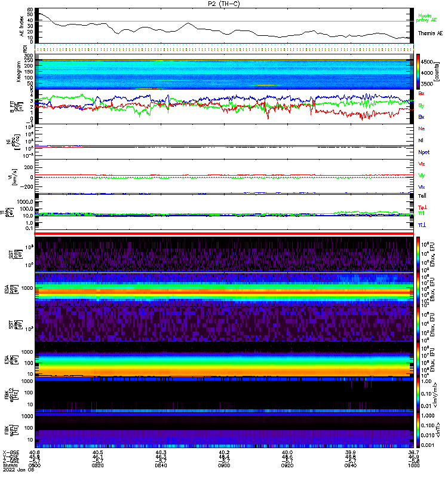Click the ESA ions [eV] axis label
Viewport: 448px width, 478px height.
click(13, 289)
